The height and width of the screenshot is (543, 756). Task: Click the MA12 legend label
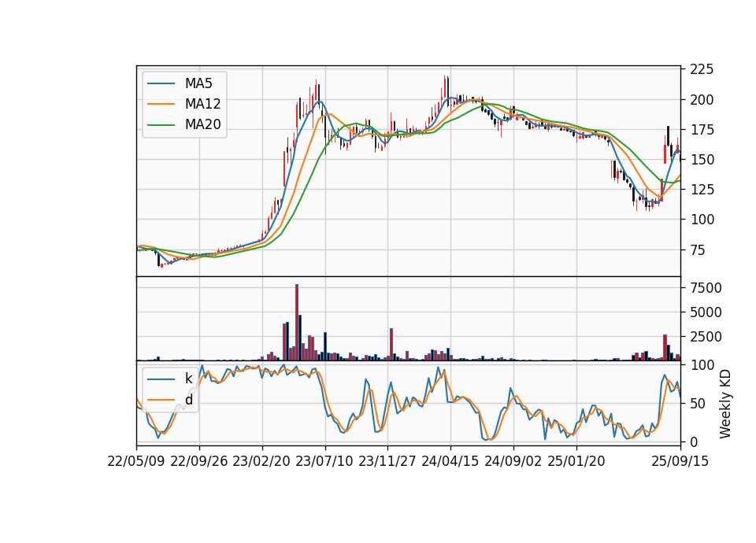(x=202, y=104)
